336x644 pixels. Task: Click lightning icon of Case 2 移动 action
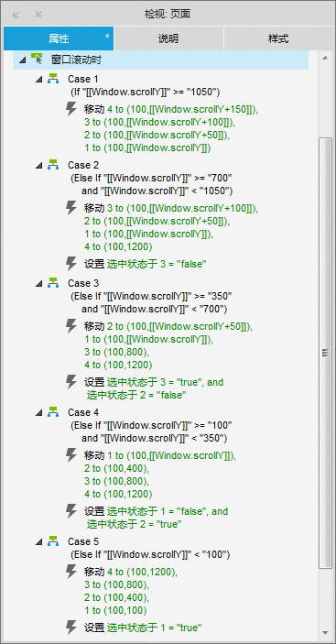pos(71,208)
